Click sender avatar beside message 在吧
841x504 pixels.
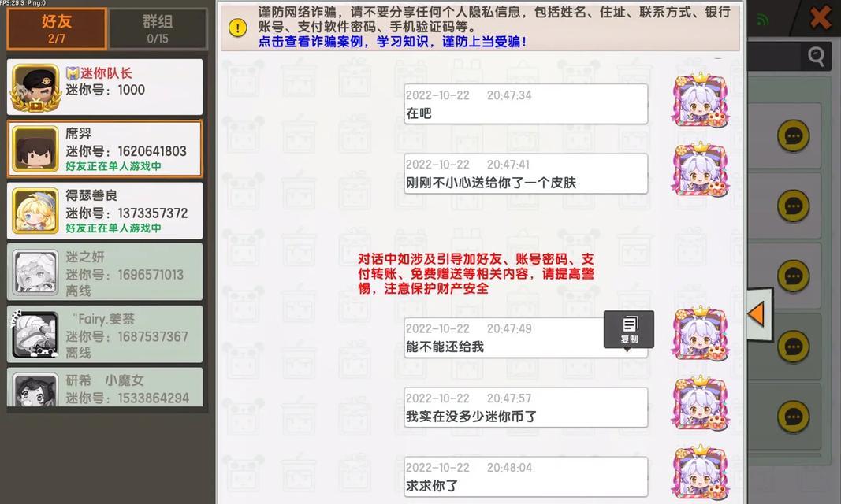click(700, 100)
